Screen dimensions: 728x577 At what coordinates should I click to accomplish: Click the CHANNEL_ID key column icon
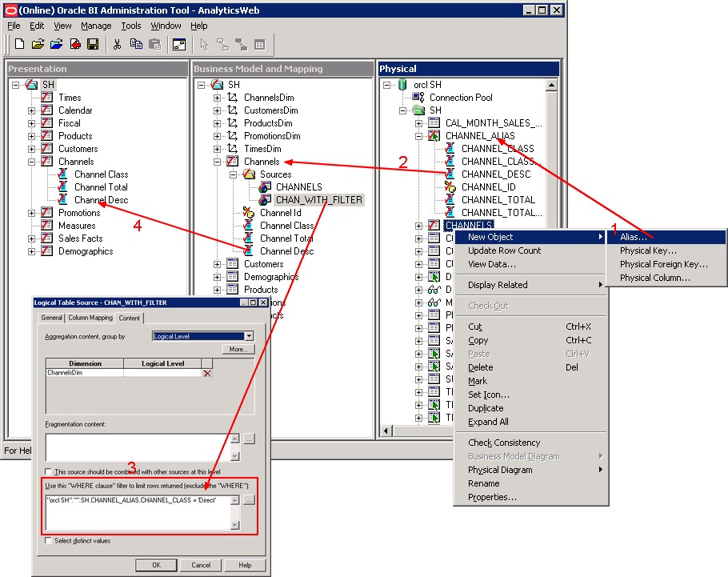click(450, 186)
